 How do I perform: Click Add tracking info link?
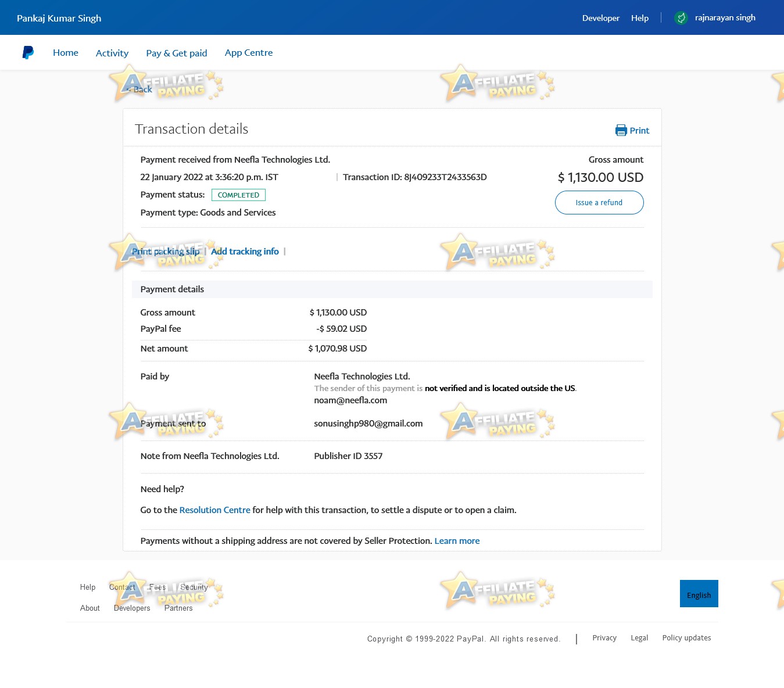tap(245, 252)
